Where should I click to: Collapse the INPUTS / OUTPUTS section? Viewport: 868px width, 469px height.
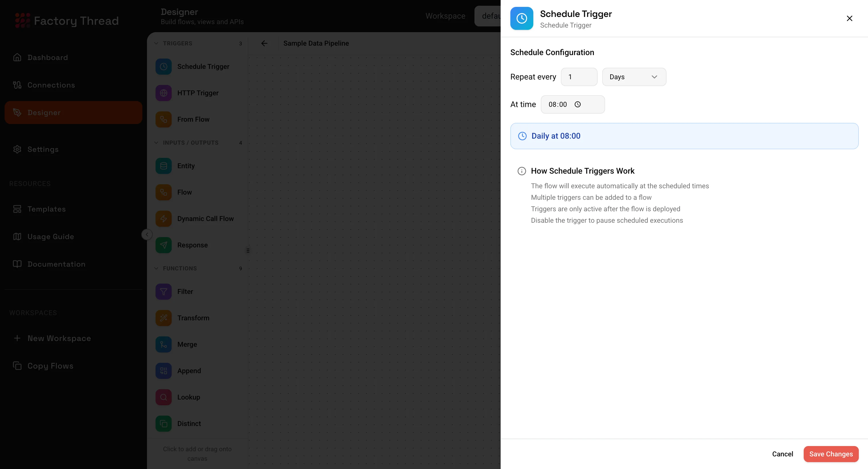(156, 142)
